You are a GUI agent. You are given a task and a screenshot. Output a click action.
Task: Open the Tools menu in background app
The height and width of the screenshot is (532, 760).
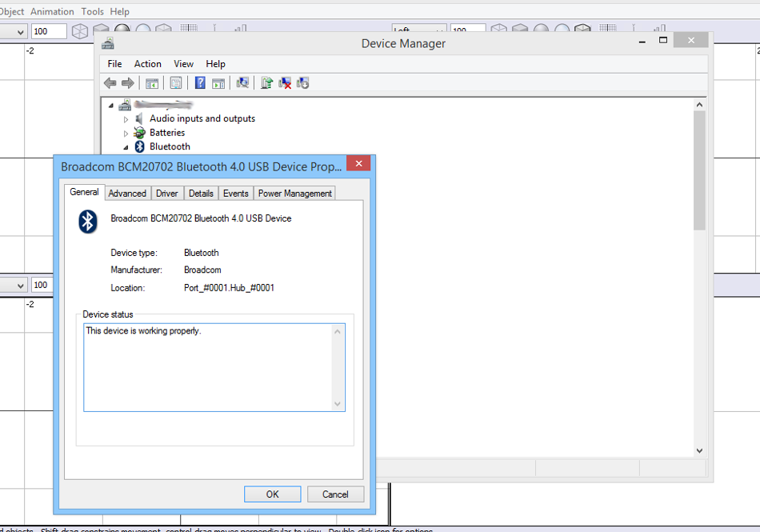[x=92, y=12]
